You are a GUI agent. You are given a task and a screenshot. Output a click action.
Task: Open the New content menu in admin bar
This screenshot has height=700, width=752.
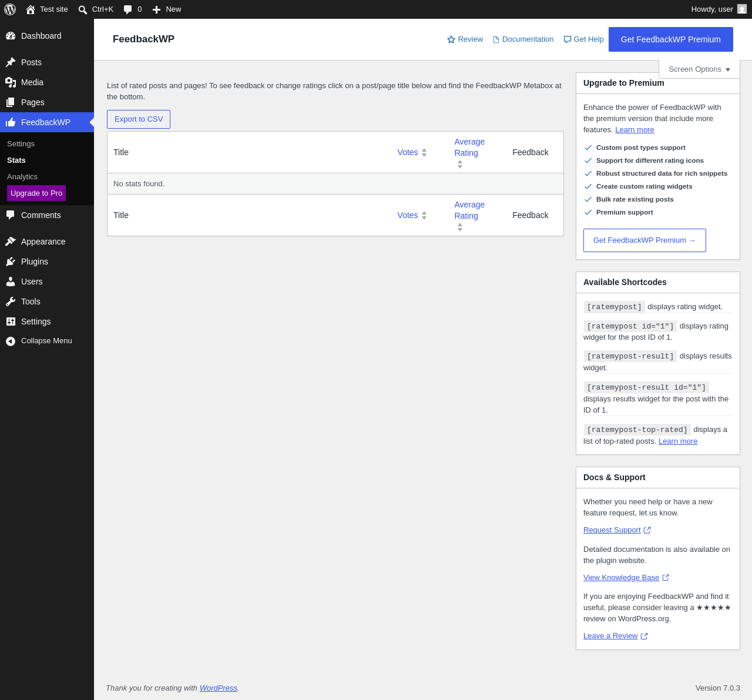(167, 9)
